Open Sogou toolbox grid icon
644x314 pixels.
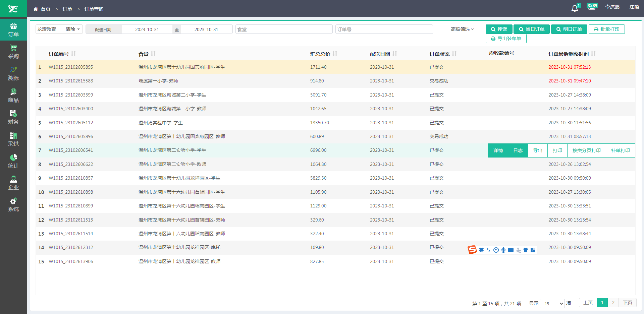(533, 250)
